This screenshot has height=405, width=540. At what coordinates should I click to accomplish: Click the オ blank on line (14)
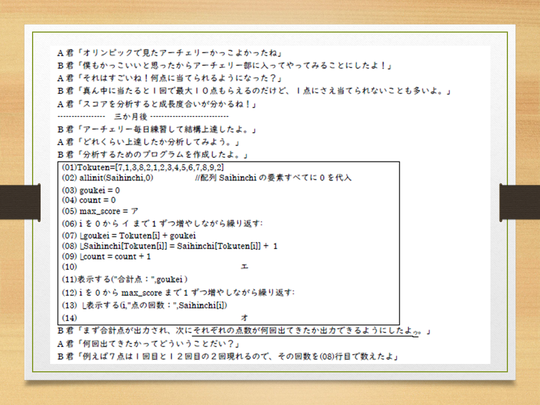pos(244,318)
